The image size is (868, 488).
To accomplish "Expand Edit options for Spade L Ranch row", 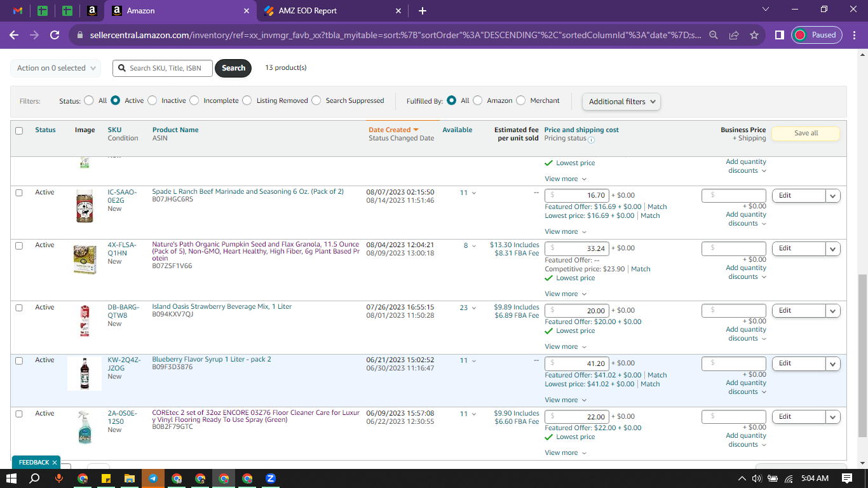I will click(833, 196).
